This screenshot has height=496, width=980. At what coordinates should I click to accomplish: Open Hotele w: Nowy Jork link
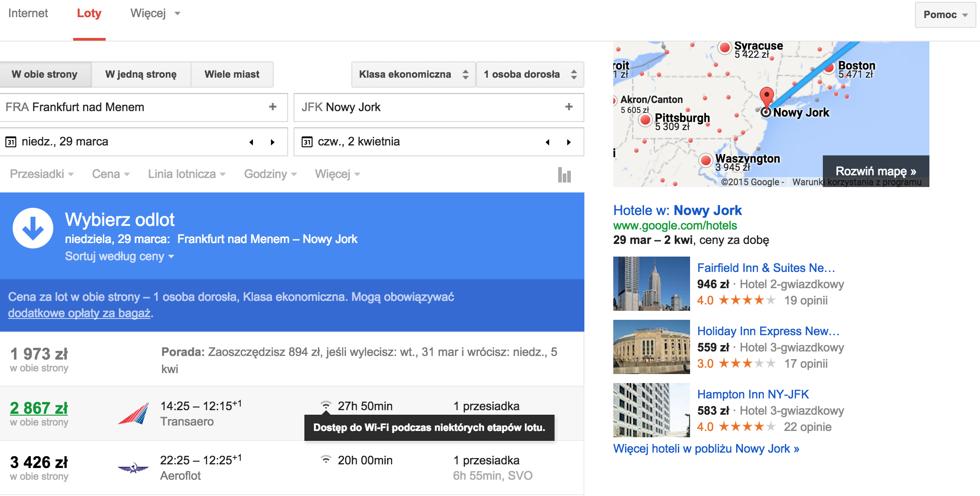677,211
